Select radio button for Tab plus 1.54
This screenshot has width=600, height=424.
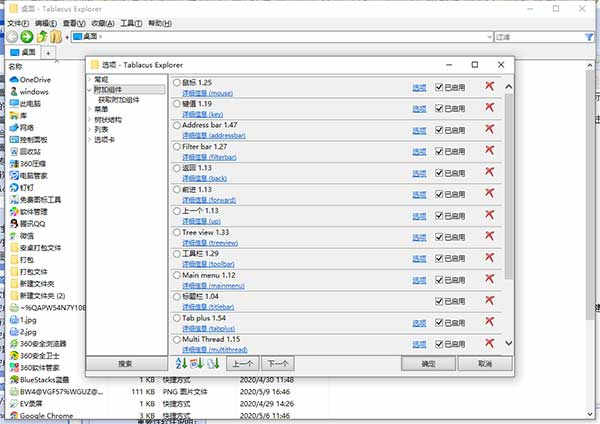176,318
